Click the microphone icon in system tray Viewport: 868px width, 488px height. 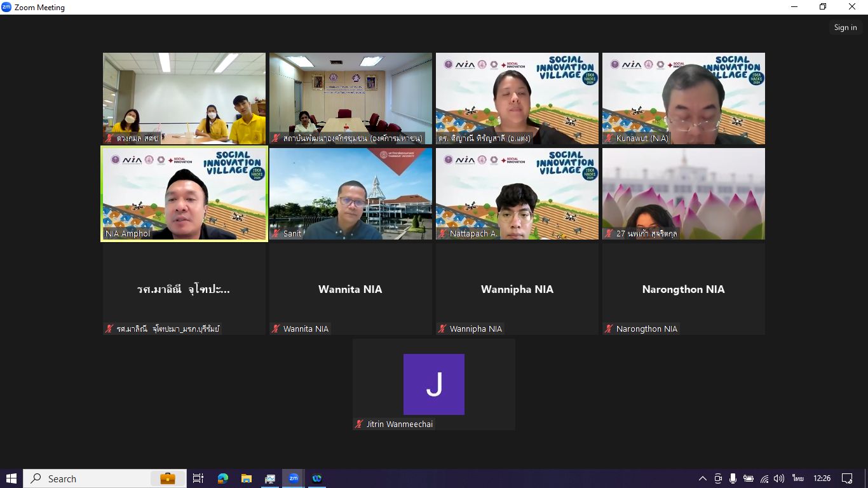pos(733,478)
